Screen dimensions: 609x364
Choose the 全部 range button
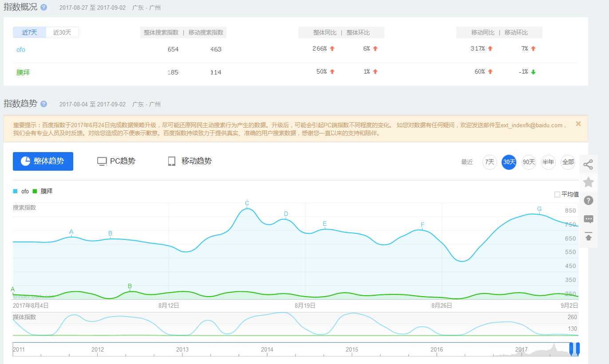click(x=568, y=162)
